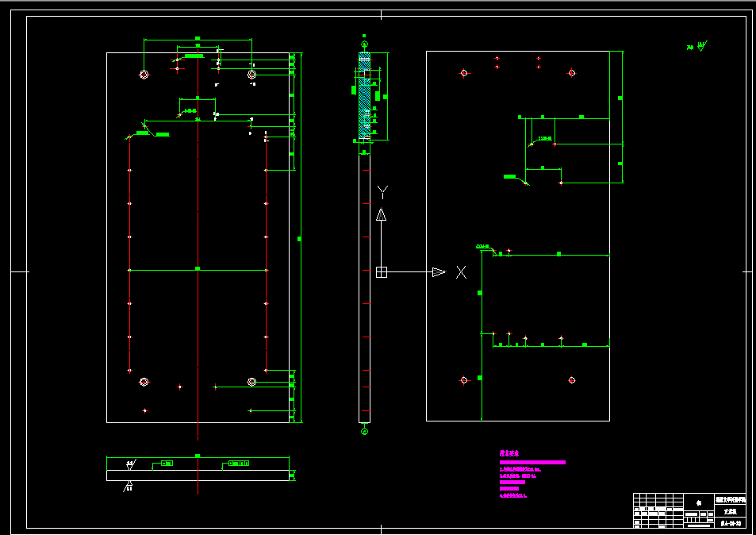
Task: Click the Y axis label of the UCS icon
Action: [382, 192]
